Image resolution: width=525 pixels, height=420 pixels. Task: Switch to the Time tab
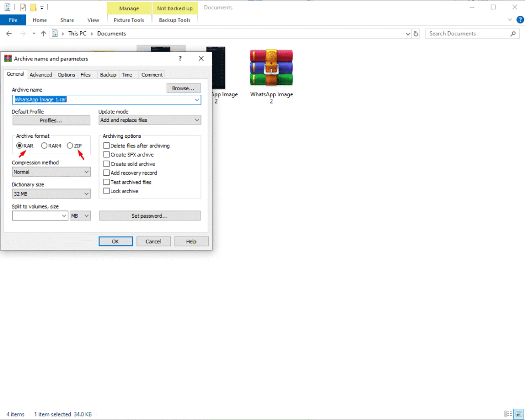(x=127, y=75)
